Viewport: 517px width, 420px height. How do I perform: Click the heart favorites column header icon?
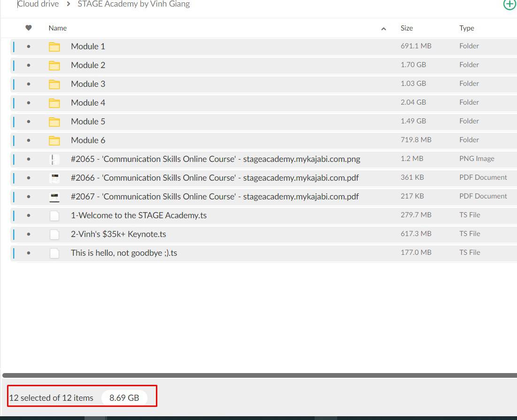pyautogui.click(x=29, y=28)
